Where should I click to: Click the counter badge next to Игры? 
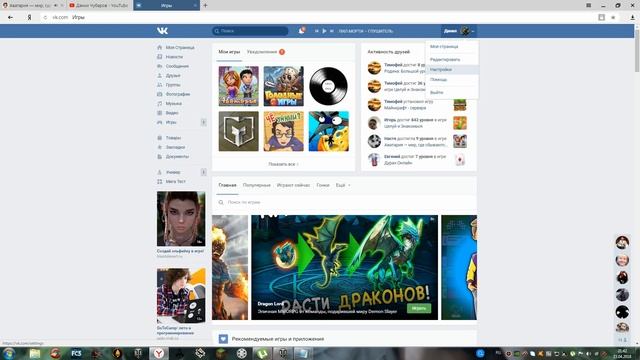point(203,122)
